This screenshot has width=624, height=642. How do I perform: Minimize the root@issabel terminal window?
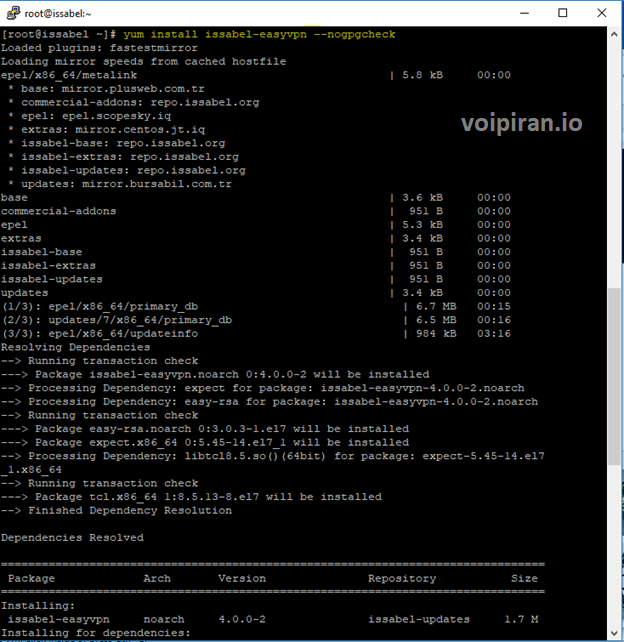click(525, 13)
